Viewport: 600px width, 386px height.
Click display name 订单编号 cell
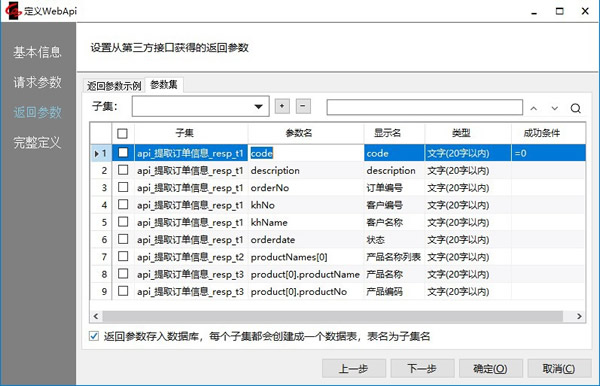394,187
